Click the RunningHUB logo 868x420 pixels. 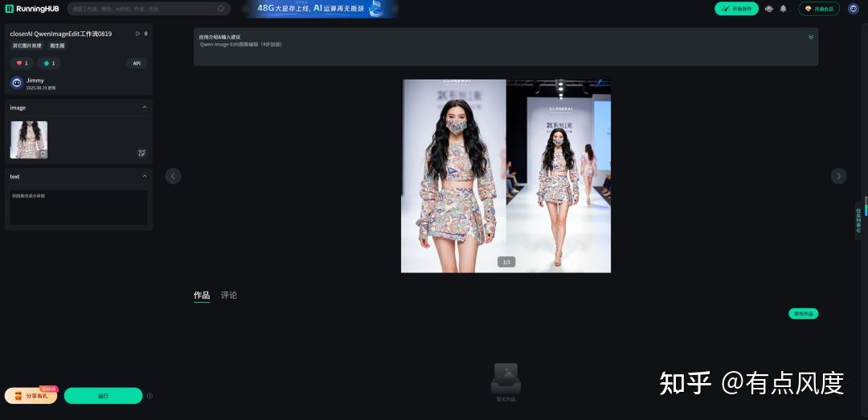click(32, 9)
